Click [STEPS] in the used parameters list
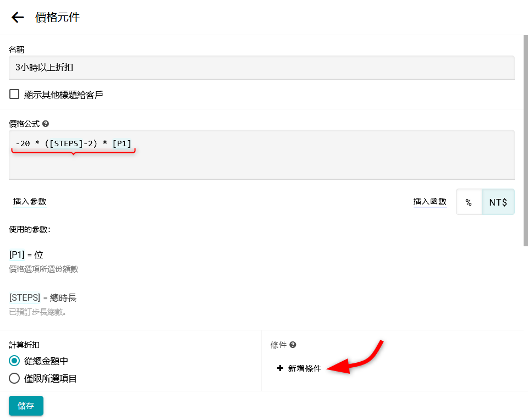The width and height of the screenshot is (528, 420). [x=25, y=297]
